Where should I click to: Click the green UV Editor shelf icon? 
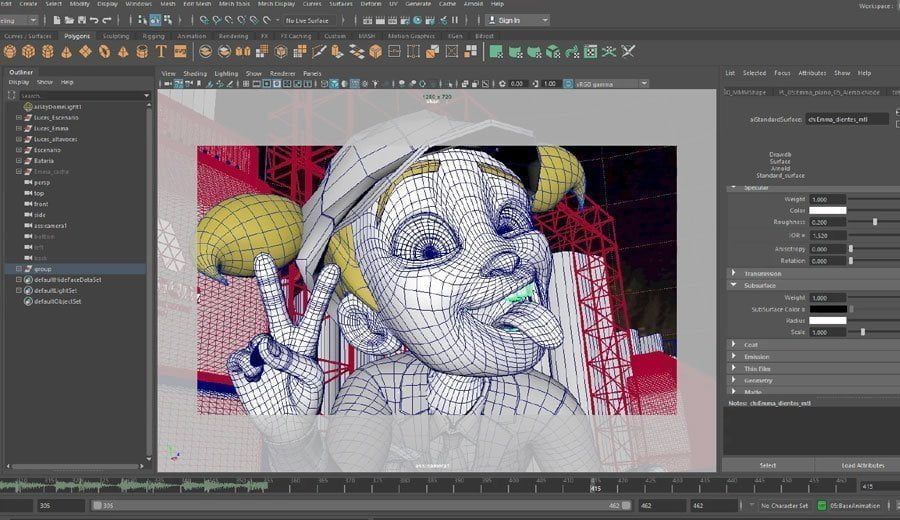point(590,52)
